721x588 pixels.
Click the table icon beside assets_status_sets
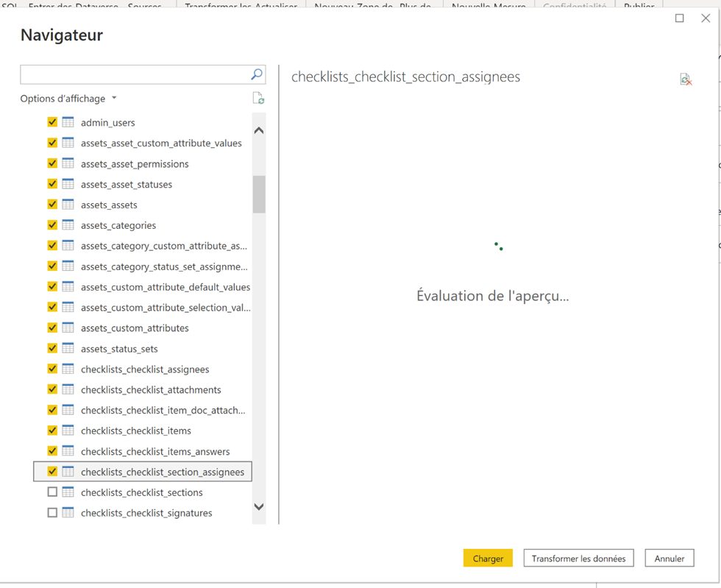[68, 348]
